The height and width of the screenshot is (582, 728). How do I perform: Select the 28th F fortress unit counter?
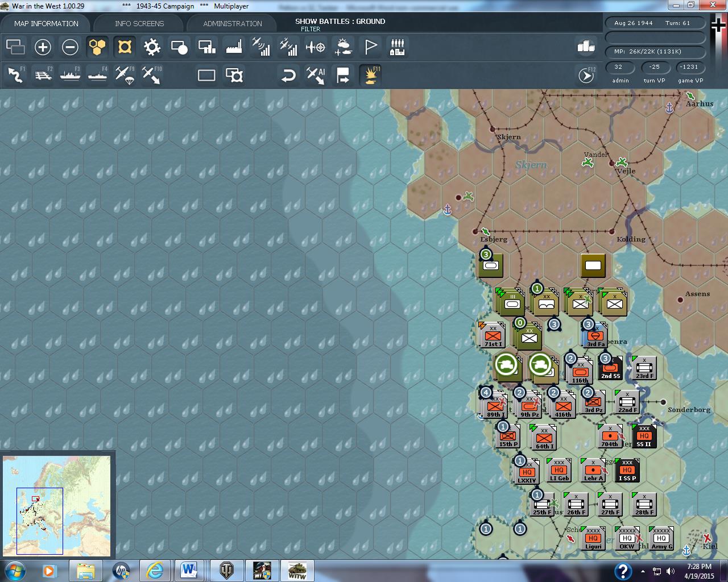coord(644,504)
